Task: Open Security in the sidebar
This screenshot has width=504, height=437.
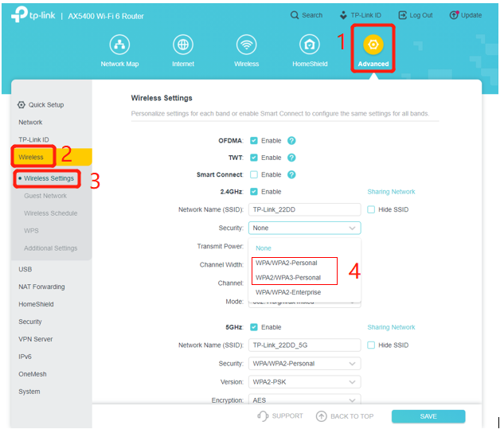Action: pos(30,322)
